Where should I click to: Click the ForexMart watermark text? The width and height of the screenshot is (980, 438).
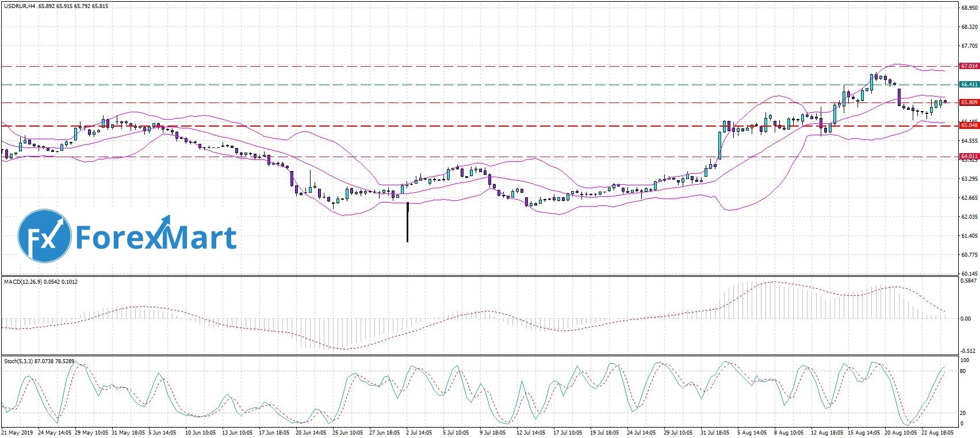156,237
